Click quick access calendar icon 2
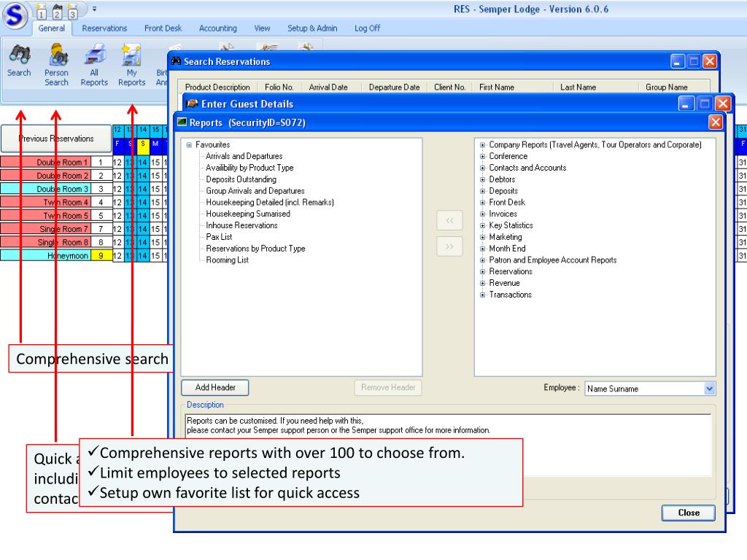Viewport: 747px width, 560px height. pyautogui.click(x=57, y=12)
